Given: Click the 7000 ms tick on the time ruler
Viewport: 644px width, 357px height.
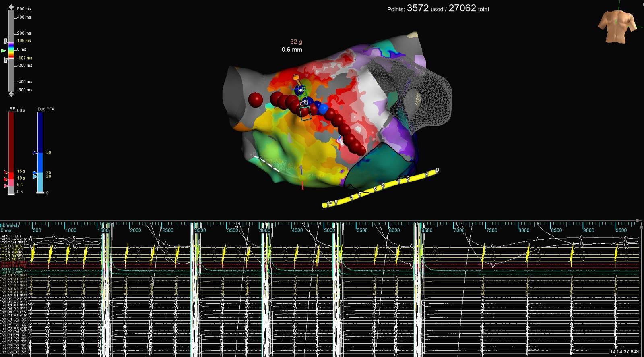Looking at the screenshot, I should click(459, 230).
